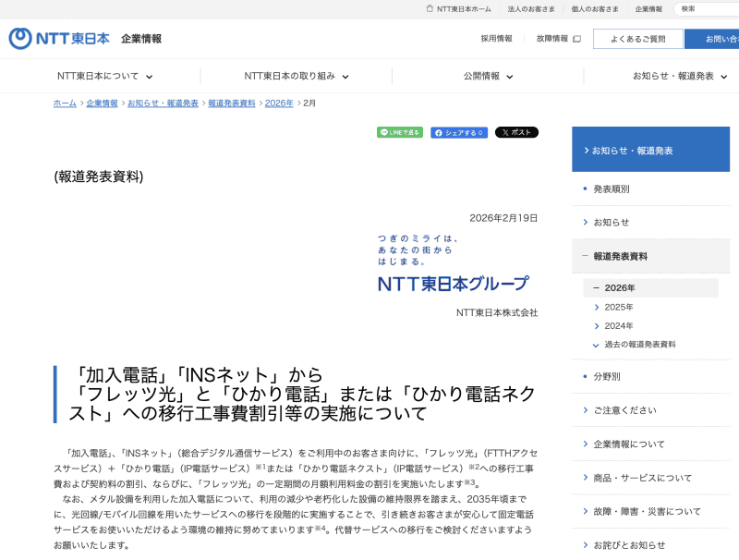
Task: Open ご注意ください sidebar link
Action: (625, 410)
